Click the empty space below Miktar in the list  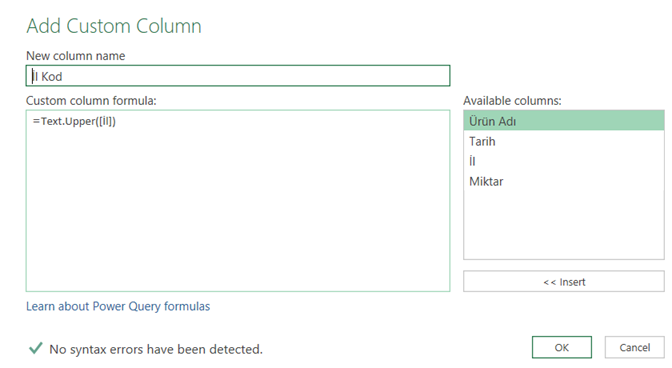(x=564, y=225)
